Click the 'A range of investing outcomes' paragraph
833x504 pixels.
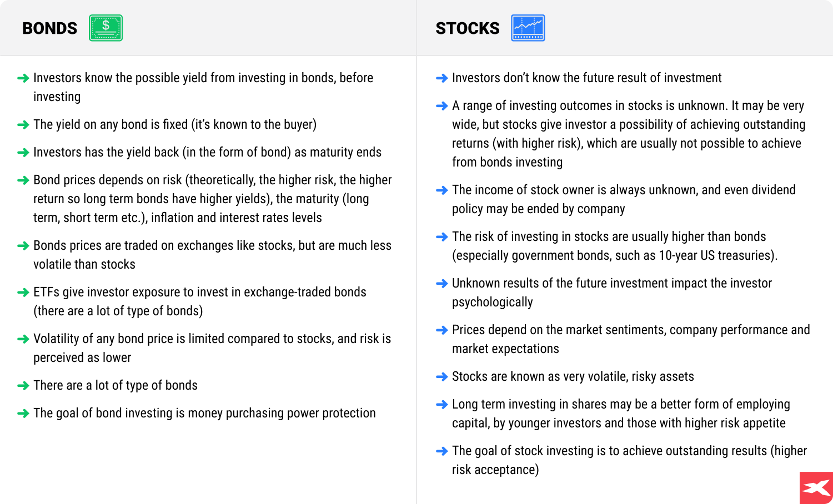pos(628,134)
